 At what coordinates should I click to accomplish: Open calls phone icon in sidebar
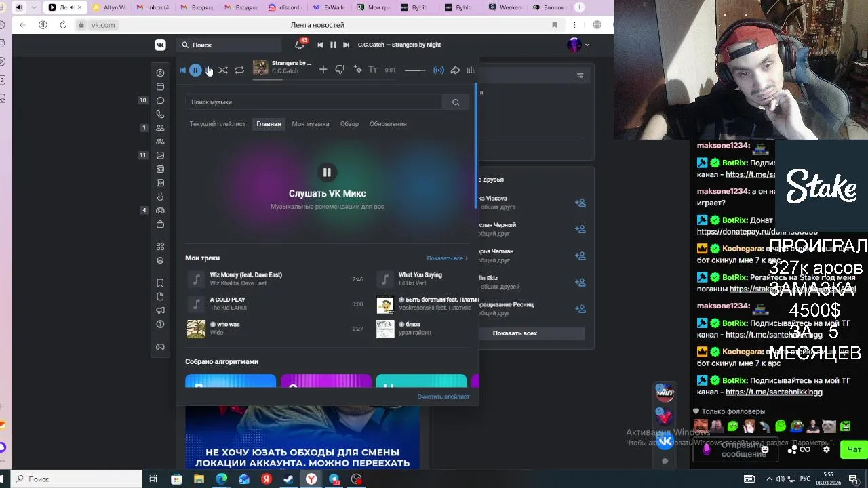click(x=160, y=115)
